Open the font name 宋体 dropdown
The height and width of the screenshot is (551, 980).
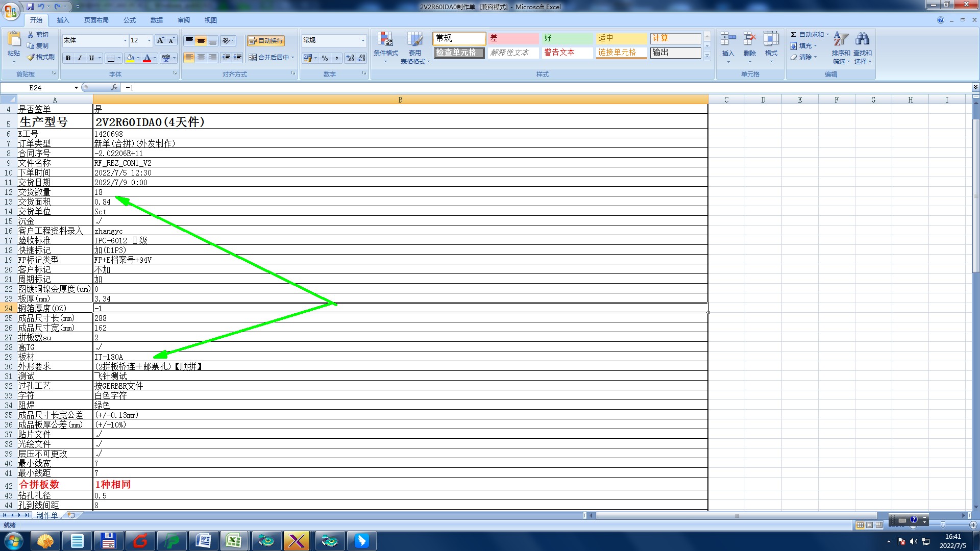(125, 40)
